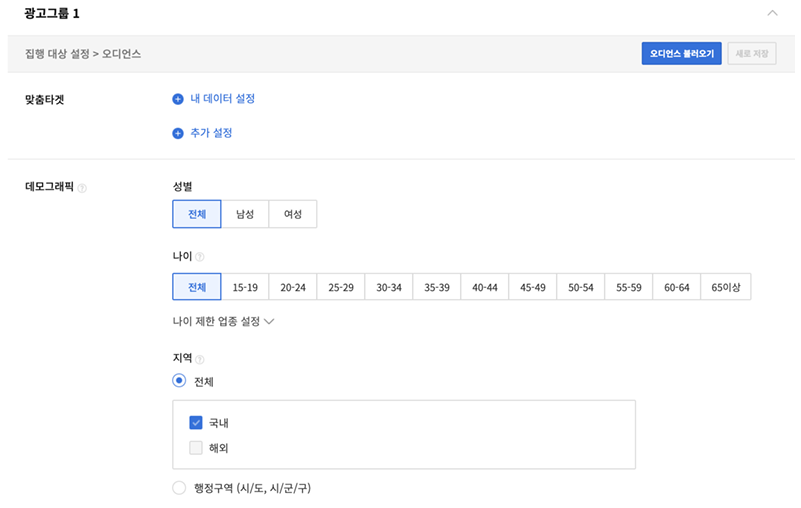Select 행정구역 (시/도, 시/군/구) radio button
The height and width of the screenshot is (508, 801).
click(179, 488)
